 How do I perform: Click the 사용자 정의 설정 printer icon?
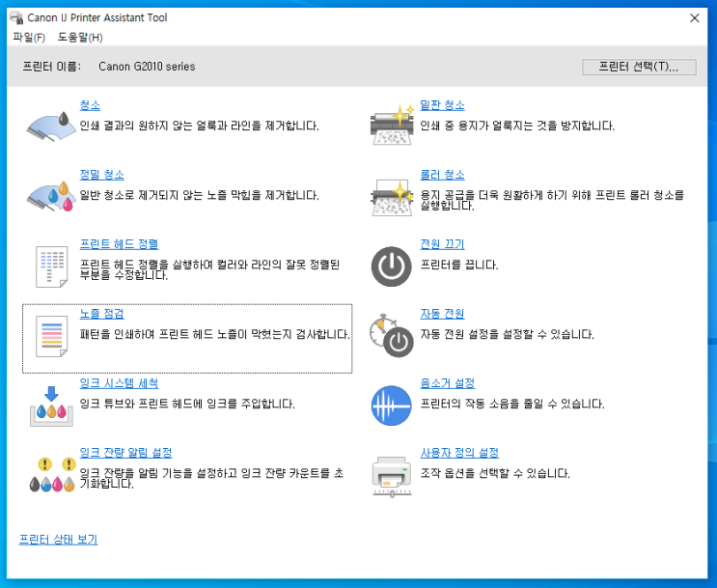pos(392,476)
